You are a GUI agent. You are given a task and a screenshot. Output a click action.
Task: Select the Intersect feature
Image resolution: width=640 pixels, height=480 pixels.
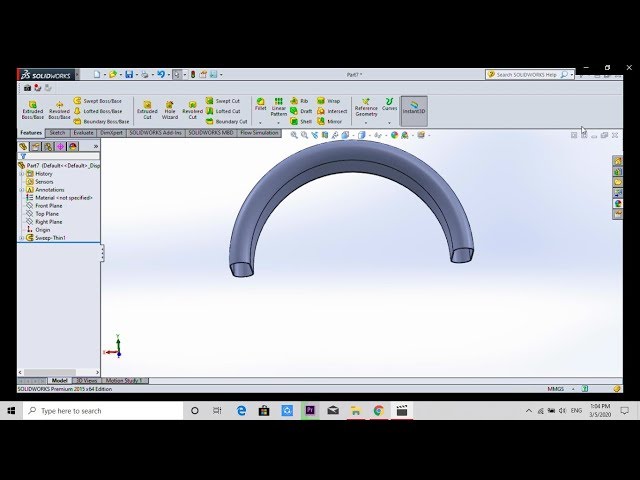pyautogui.click(x=332, y=111)
